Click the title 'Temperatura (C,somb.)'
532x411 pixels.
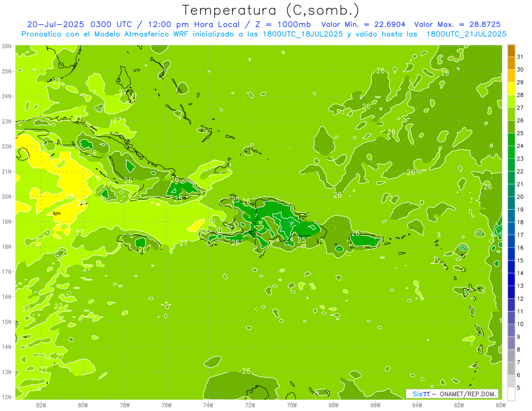tap(271, 11)
